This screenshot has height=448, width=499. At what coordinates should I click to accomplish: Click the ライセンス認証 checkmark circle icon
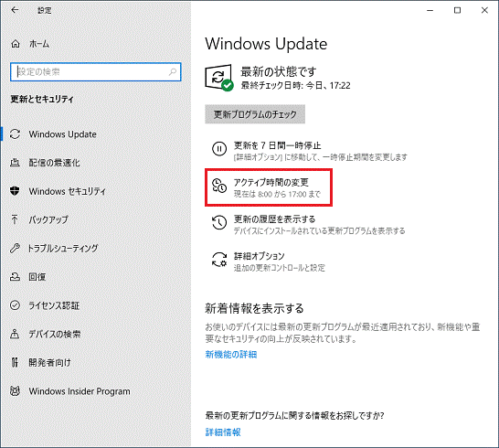point(15,305)
